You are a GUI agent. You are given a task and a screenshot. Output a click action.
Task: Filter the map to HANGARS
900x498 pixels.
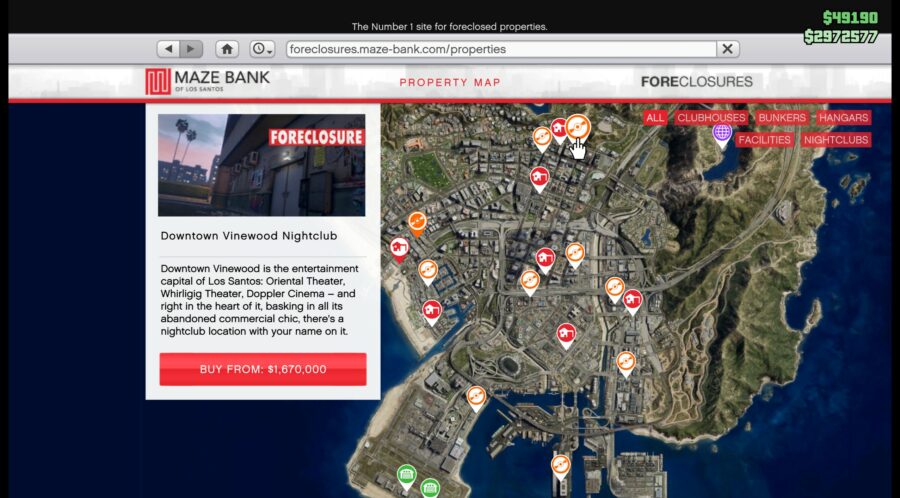(x=843, y=118)
